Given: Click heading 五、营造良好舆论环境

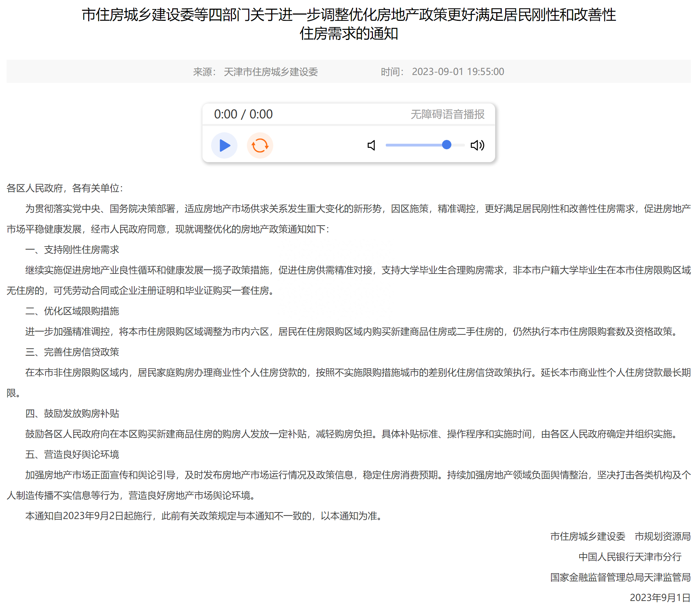Looking at the screenshot, I should (72, 454).
